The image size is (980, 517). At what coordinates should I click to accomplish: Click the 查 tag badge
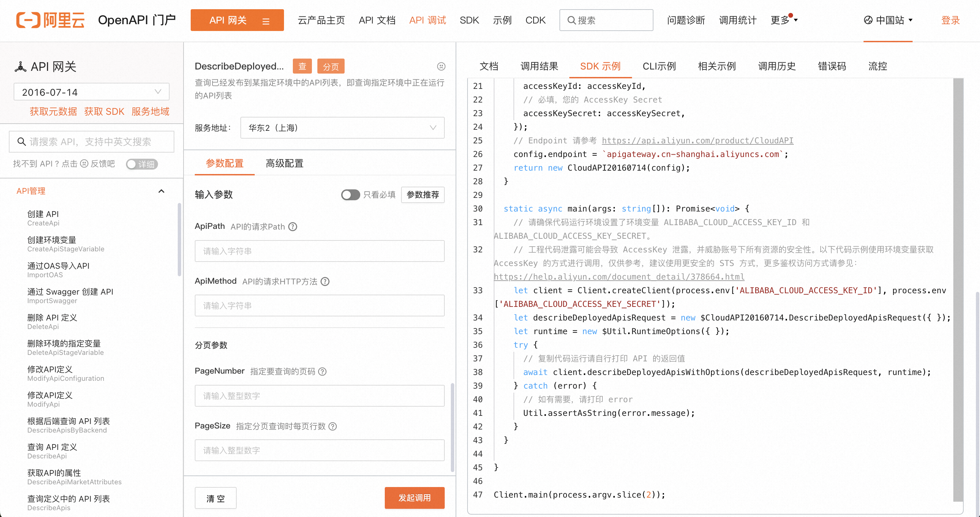point(302,66)
